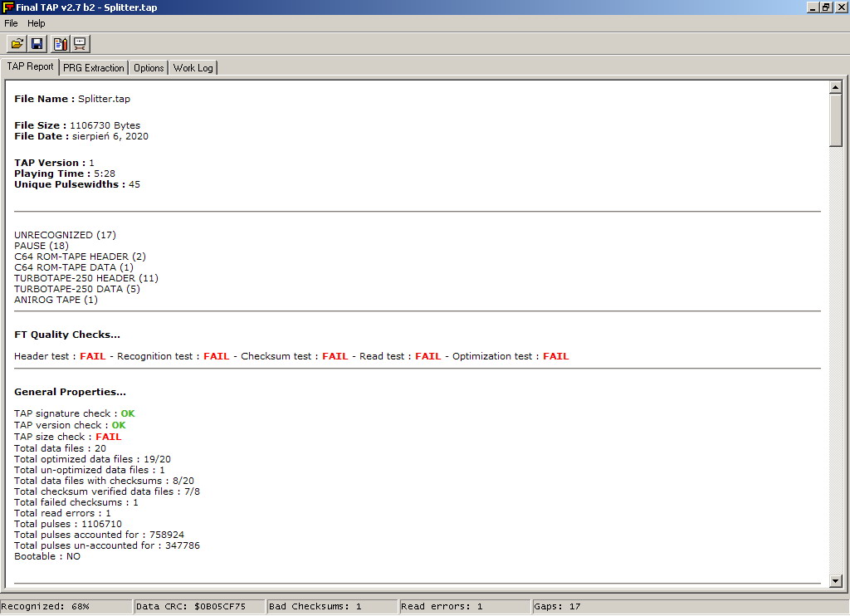The width and height of the screenshot is (850, 616).
Task: Restore the window using the restore button
Action: tap(826, 7)
